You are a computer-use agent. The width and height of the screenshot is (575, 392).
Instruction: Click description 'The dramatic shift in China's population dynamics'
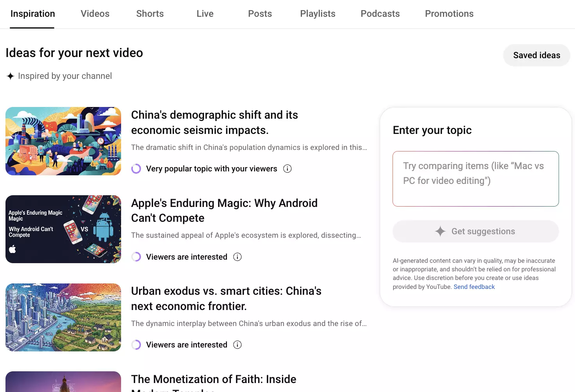point(249,148)
